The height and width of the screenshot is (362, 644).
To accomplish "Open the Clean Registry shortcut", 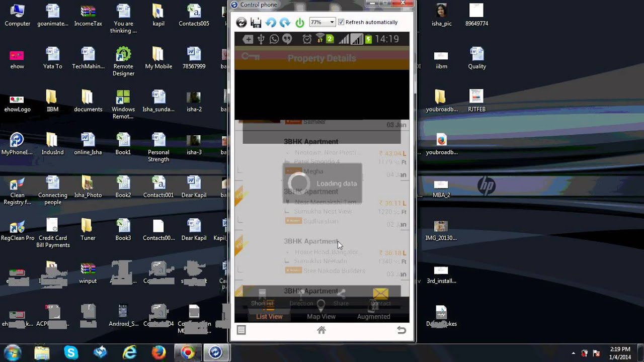I will (17, 191).
